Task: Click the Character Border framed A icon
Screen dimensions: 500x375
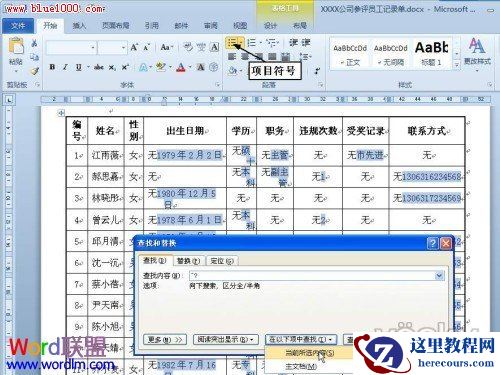Action: click(x=214, y=47)
